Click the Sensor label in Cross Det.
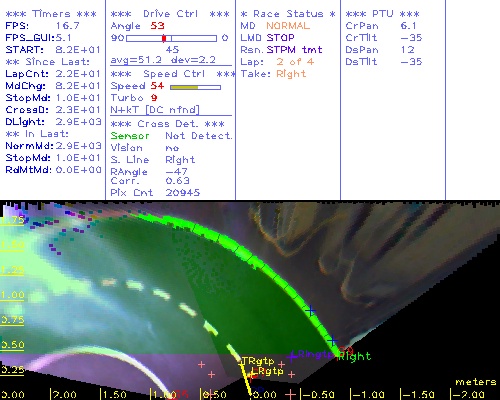 pyautogui.click(x=130, y=136)
